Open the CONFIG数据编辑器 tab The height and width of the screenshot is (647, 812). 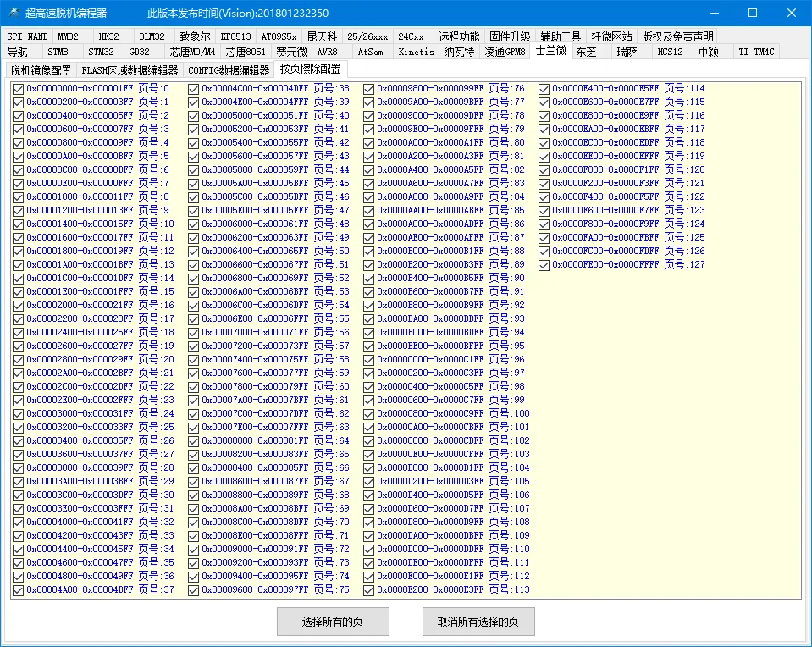(x=229, y=70)
